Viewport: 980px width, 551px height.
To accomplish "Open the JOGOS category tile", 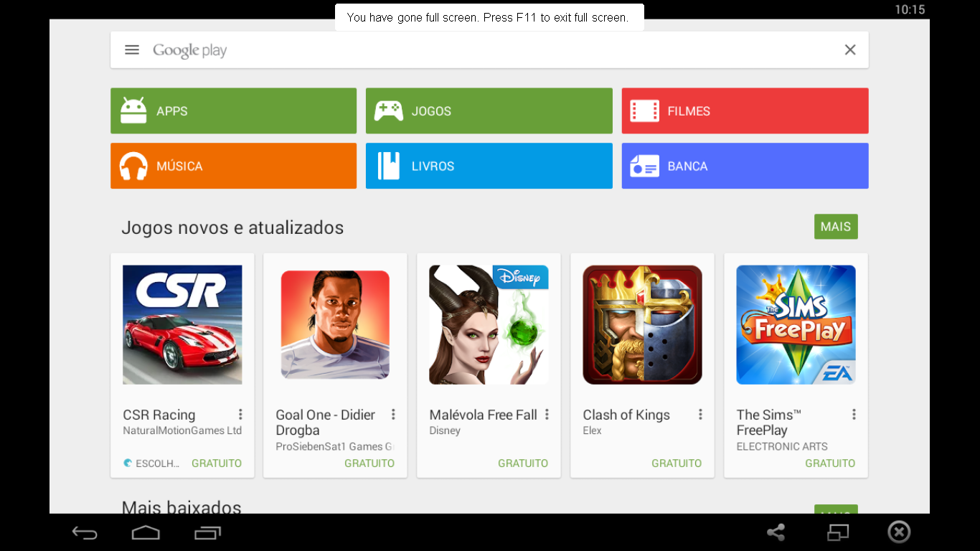I will point(489,110).
